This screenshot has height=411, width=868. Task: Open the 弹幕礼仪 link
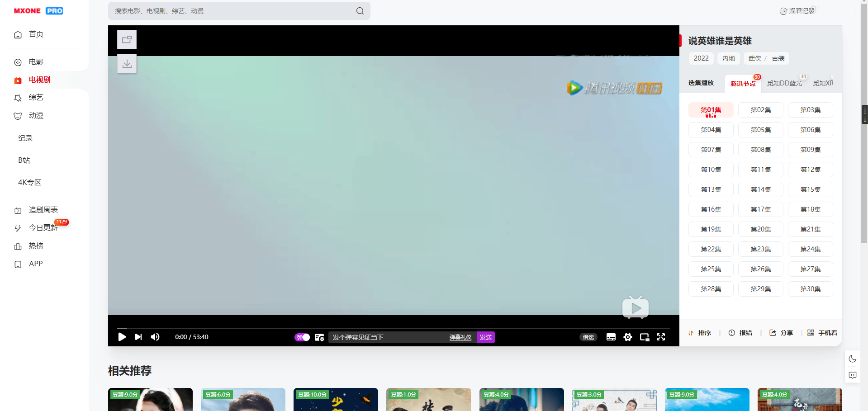[x=460, y=337]
